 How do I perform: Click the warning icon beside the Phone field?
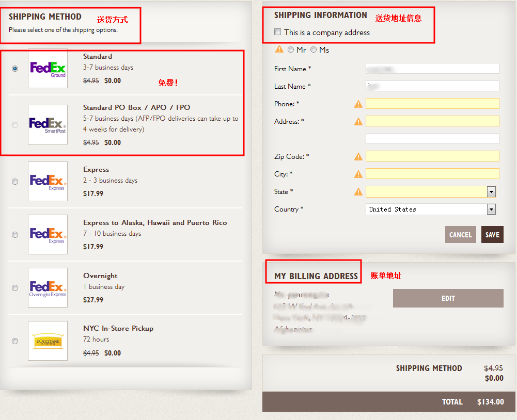[358, 104]
